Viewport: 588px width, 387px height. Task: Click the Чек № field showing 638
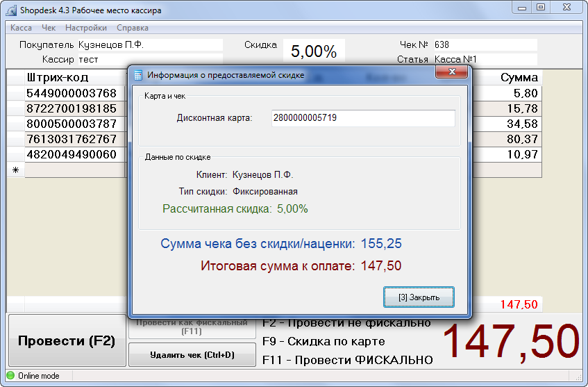click(x=485, y=44)
